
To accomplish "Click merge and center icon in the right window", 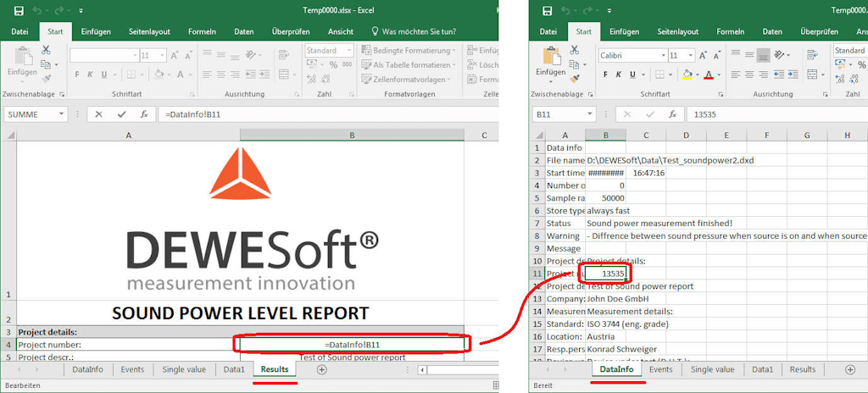I will pyautogui.click(x=812, y=75).
